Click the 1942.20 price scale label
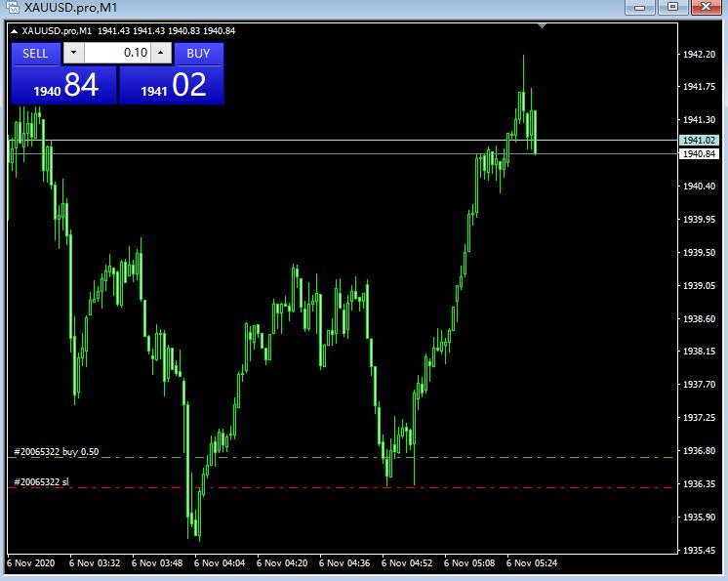This screenshot has height=581, width=728. coord(700,55)
